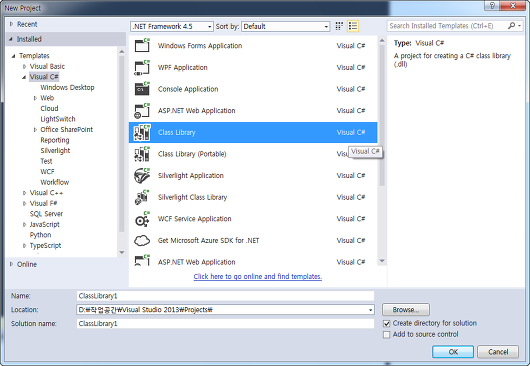The height and width of the screenshot is (366, 530).
Task: Select Workflow tree item
Action: (55, 182)
